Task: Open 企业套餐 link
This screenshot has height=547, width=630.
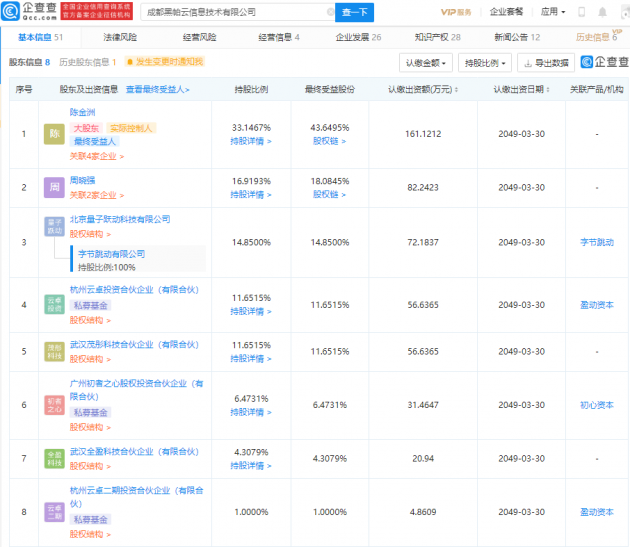Action: pos(506,12)
